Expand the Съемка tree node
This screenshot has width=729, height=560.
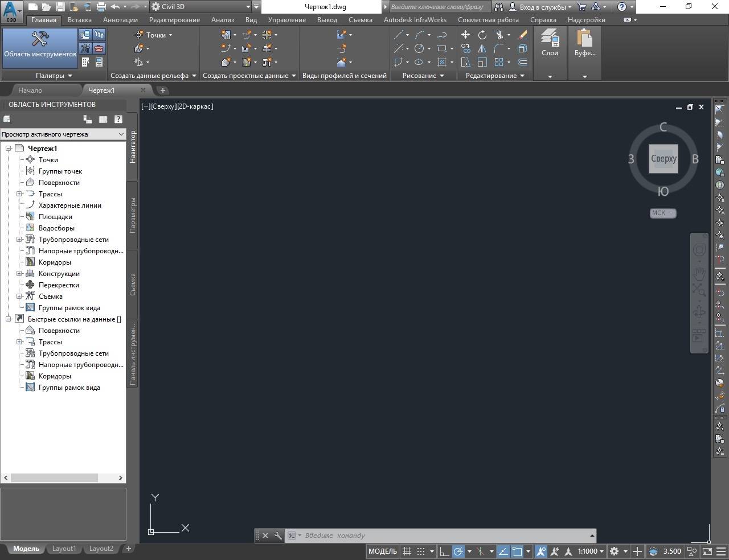(x=19, y=297)
